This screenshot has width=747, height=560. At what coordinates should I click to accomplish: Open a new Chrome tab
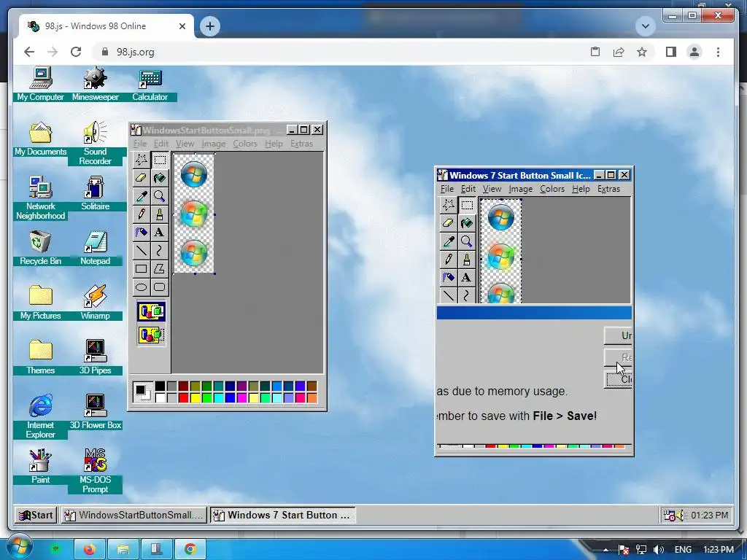click(x=210, y=26)
